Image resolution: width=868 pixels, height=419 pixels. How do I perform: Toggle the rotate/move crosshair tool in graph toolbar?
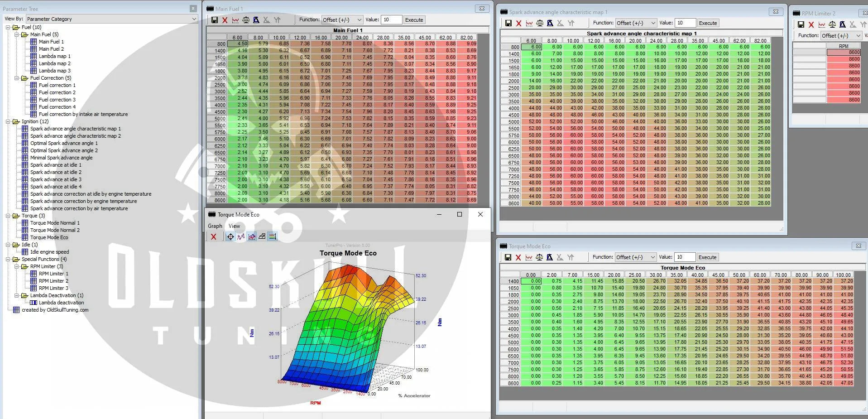[x=230, y=236]
